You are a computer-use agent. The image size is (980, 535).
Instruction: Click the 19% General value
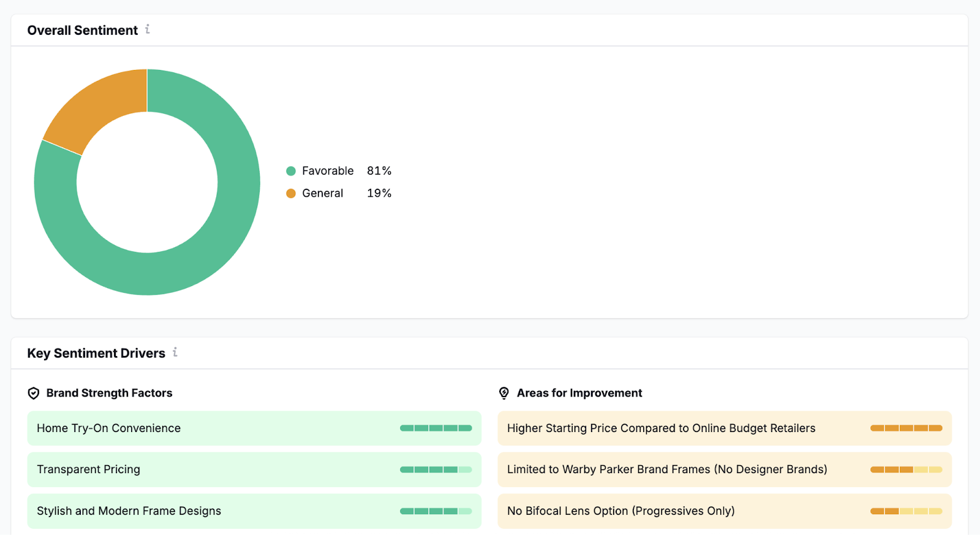(x=379, y=194)
